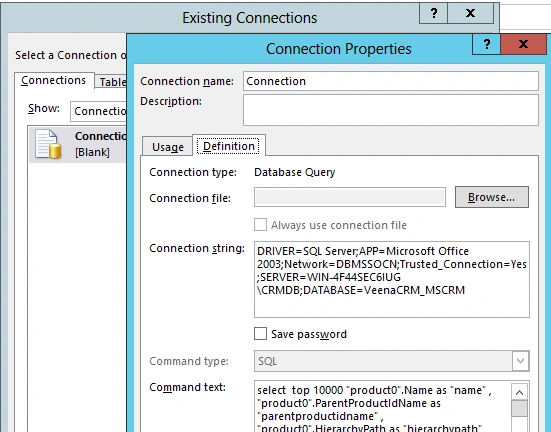Select the Definition tab
551x432 pixels.
229,146
